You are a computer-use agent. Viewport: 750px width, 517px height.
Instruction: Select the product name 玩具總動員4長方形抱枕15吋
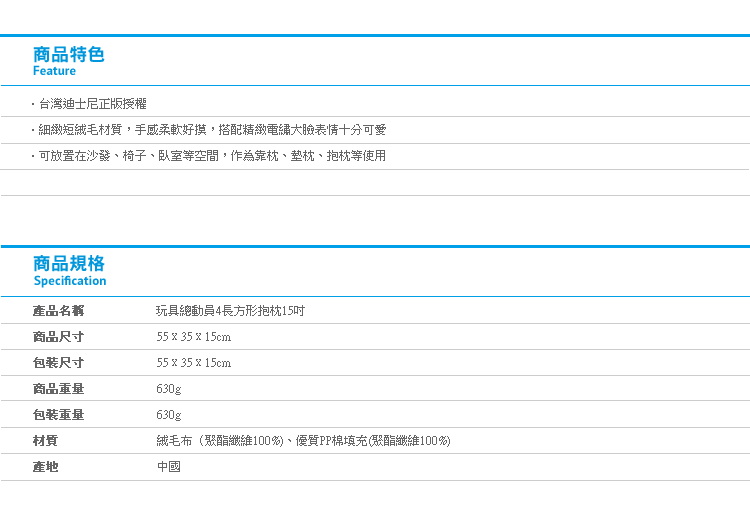(x=231, y=311)
